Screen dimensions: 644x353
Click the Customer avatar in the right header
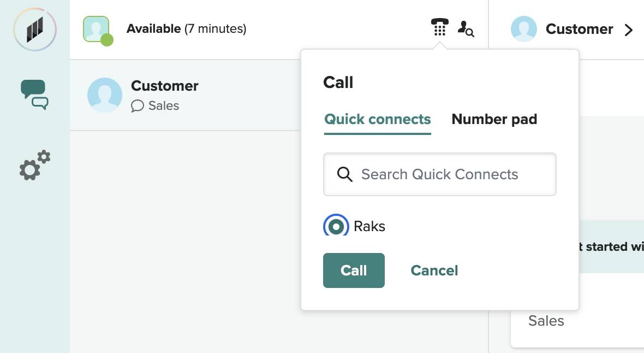(x=523, y=29)
